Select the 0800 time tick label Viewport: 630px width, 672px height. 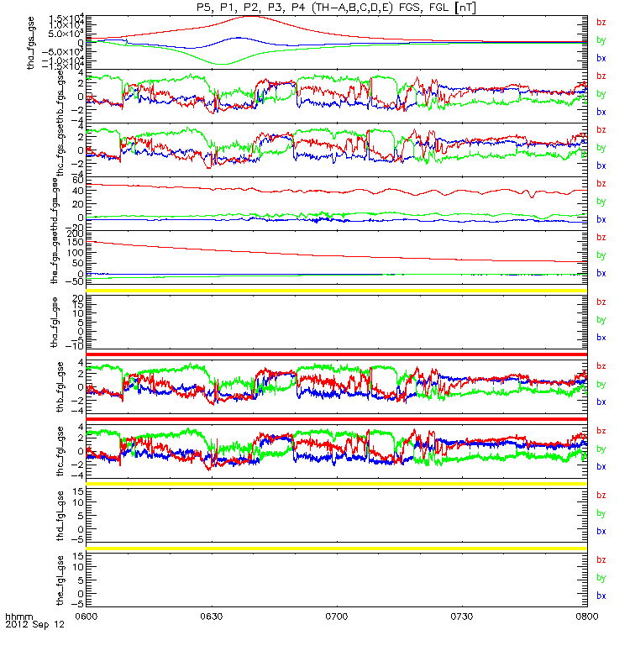click(x=587, y=617)
